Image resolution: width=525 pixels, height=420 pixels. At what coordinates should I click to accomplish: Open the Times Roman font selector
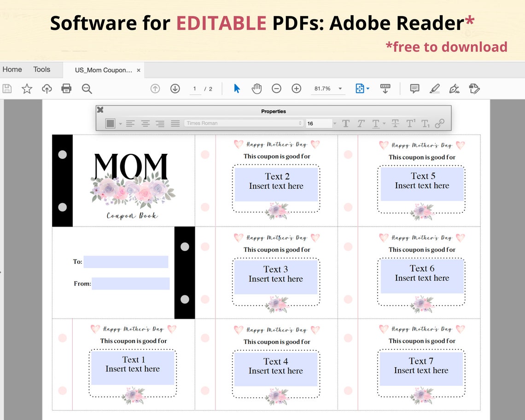coord(243,123)
